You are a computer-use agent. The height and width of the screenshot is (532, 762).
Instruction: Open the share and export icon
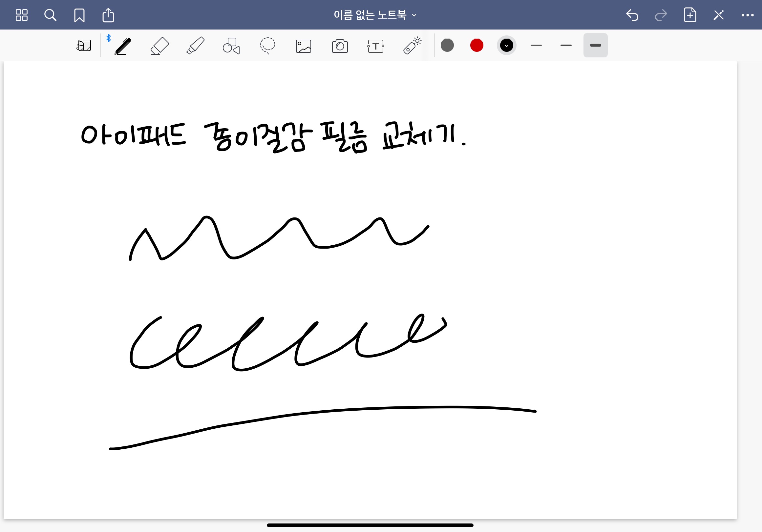click(108, 15)
